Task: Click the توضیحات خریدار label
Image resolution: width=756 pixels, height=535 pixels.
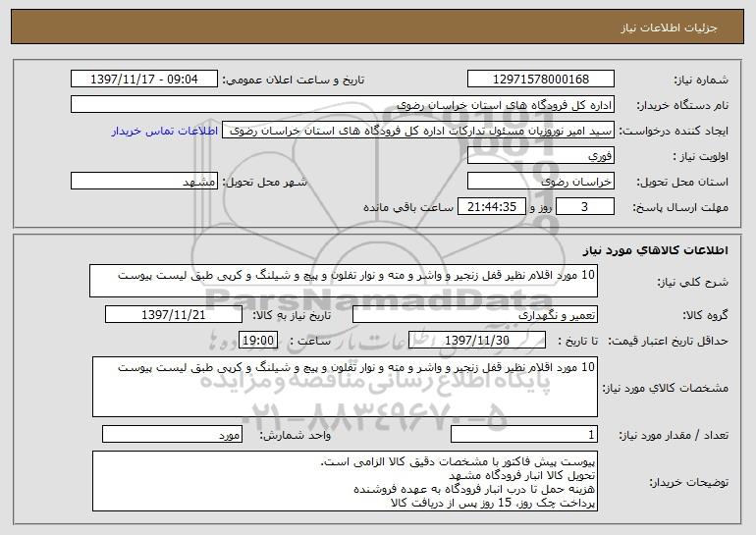Action: click(688, 482)
